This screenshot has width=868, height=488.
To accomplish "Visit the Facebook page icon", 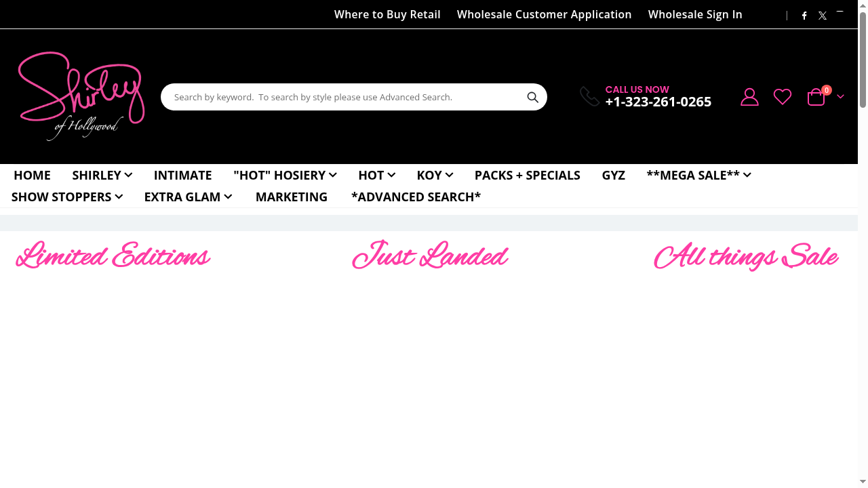I will tap(804, 16).
